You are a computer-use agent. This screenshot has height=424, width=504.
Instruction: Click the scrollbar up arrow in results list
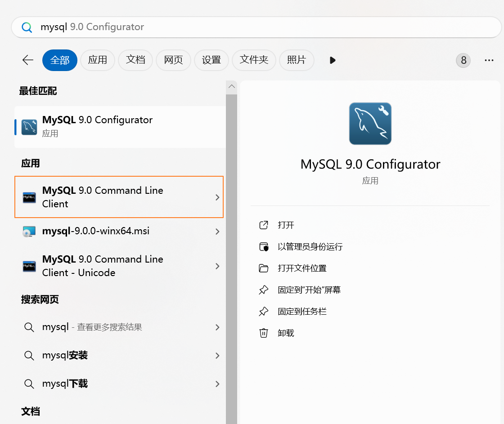click(x=232, y=86)
